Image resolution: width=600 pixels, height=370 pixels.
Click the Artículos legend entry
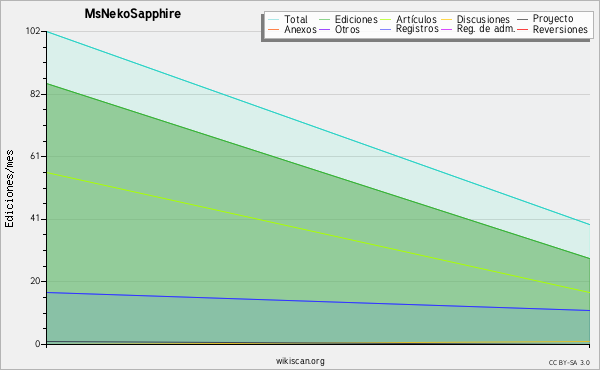click(x=408, y=19)
